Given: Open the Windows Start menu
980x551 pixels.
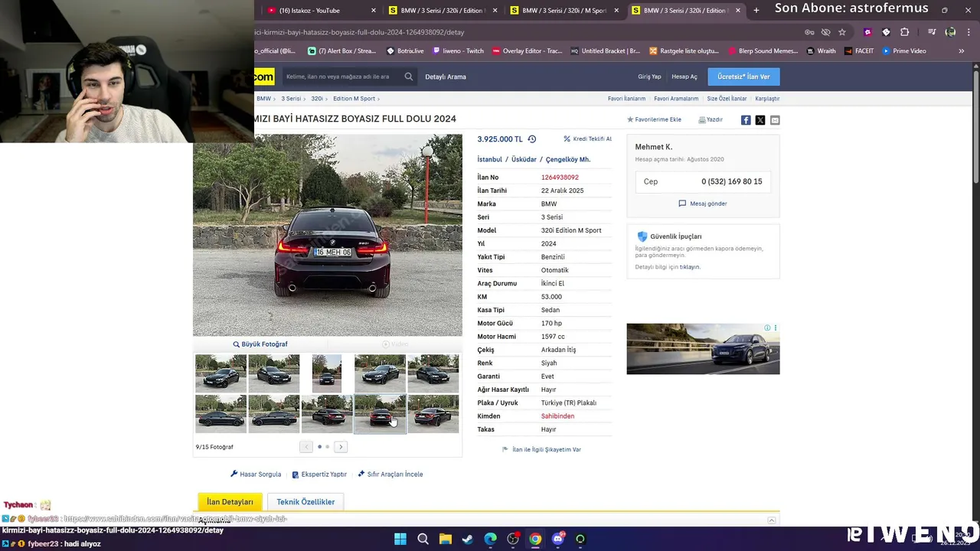Looking at the screenshot, I should click(400, 539).
